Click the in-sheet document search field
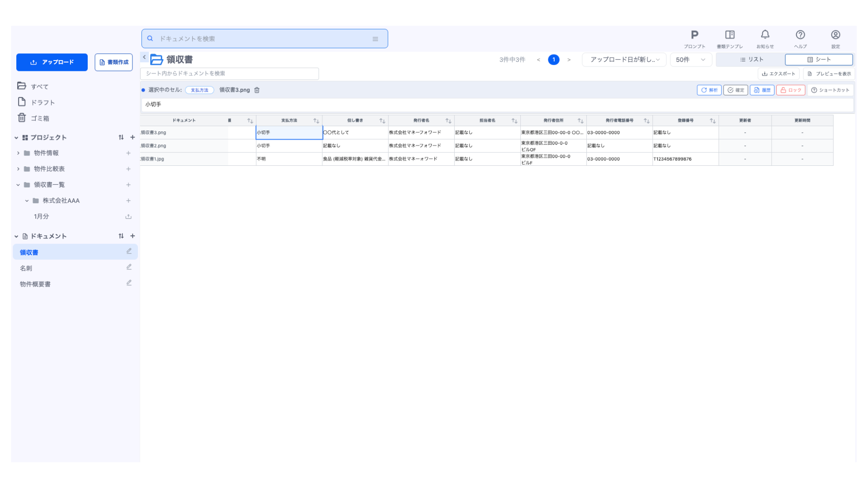This screenshot has width=868, height=488. [229, 74]
